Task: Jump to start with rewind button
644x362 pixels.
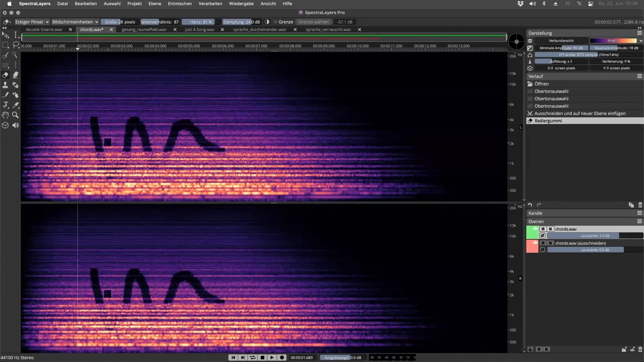Action: [233, 358]
